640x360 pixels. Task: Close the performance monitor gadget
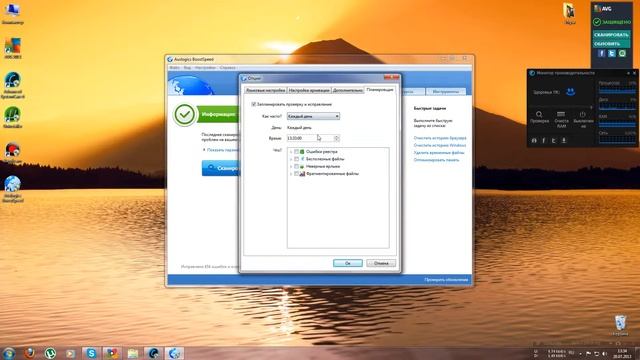634,73
